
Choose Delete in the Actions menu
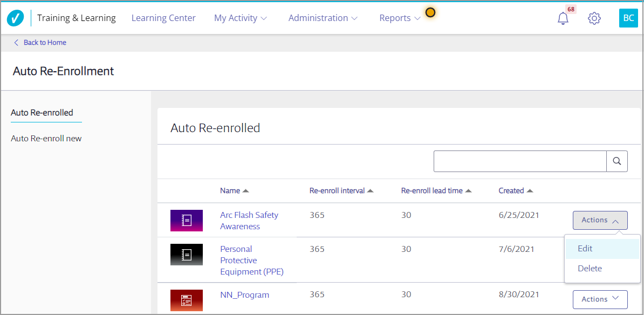[590, 269]
